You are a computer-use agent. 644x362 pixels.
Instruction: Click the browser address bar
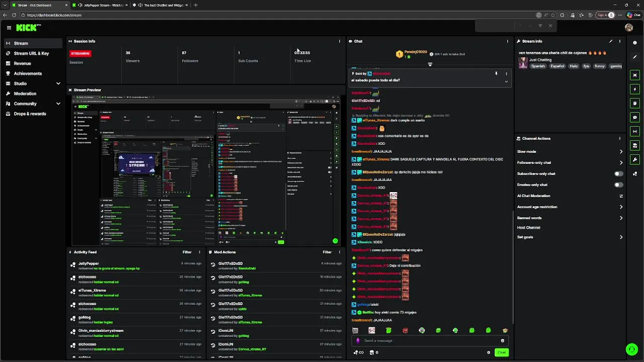click(277, 15)
